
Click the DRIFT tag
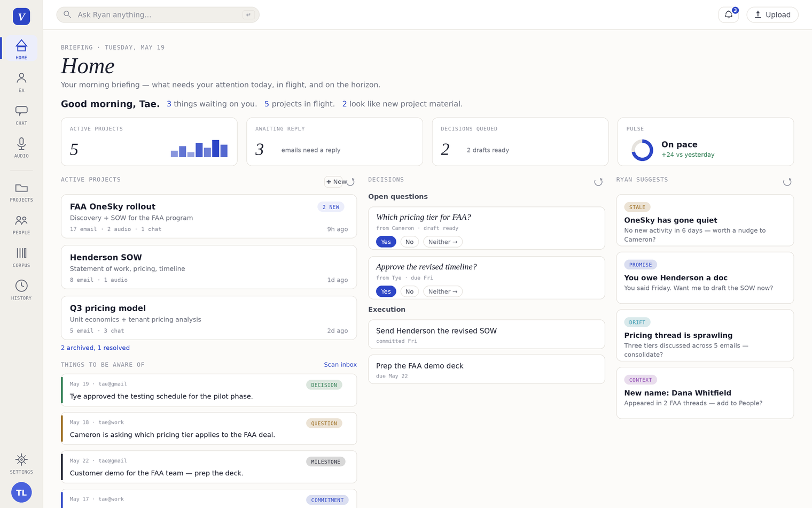637,322
